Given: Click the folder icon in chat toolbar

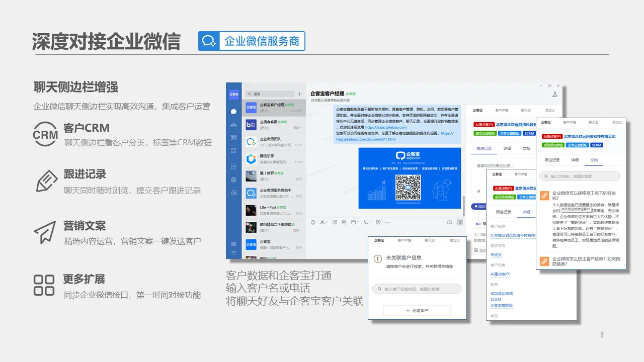Looking at the screenshot, I should pos(354,222).
